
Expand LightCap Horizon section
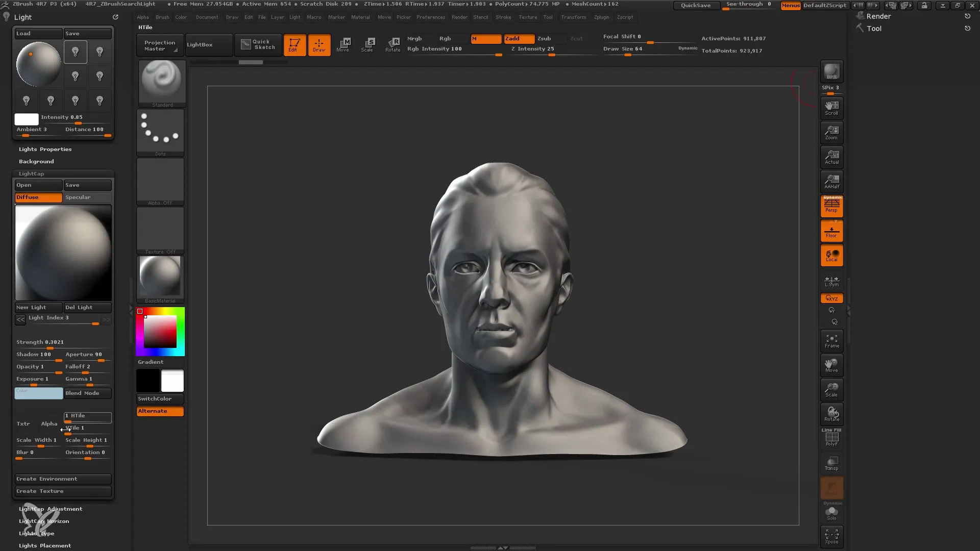click(x=44, y=521)
